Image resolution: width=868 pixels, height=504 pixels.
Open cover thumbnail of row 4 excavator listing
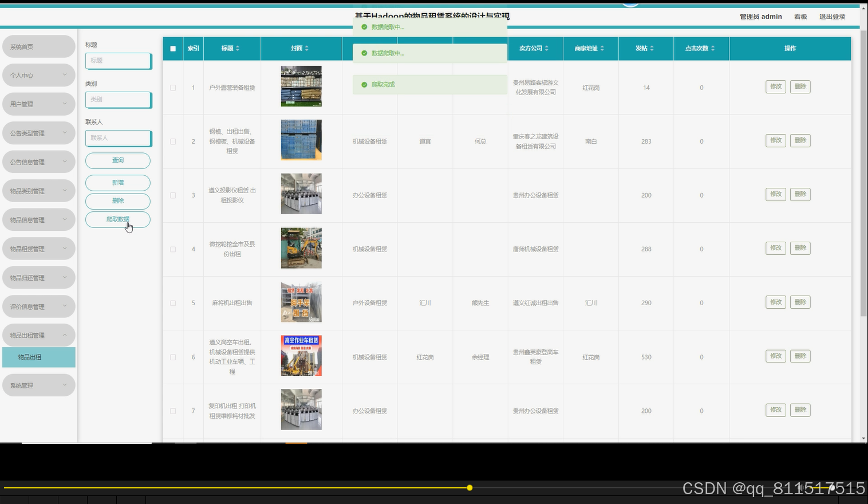click(x=301, y=248)
